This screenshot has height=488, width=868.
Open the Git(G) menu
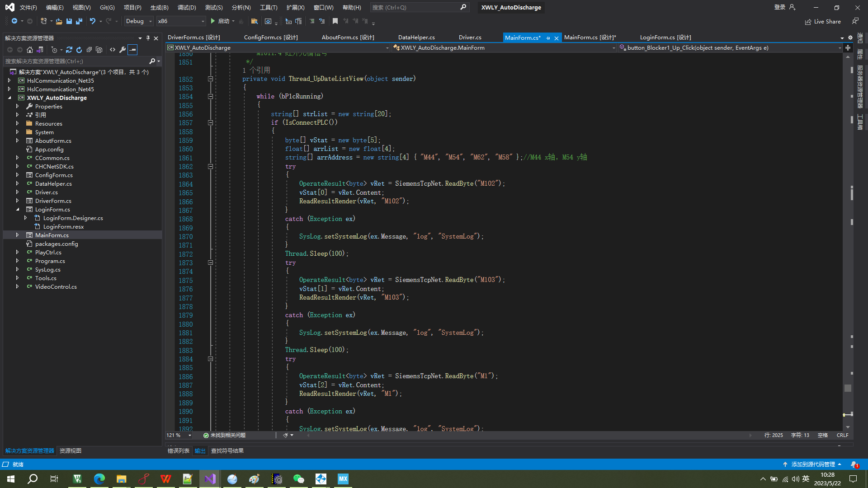[x=107, y=8]
